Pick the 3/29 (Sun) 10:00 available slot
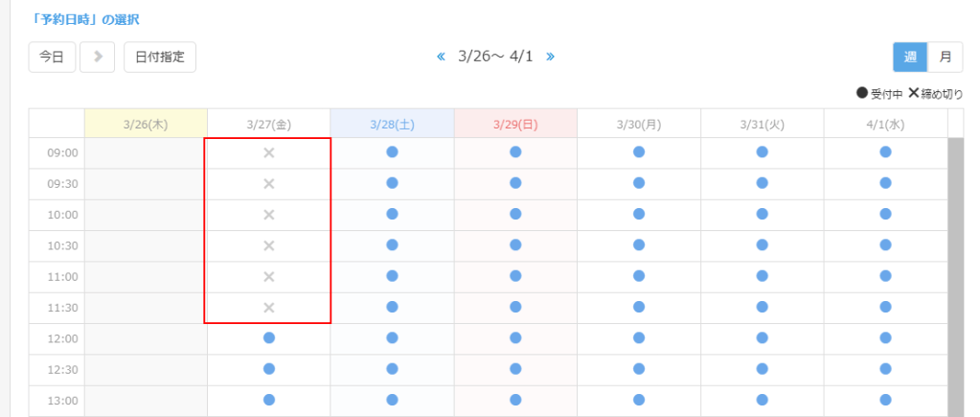This screenshot has width=980, height=417. (515, 214)
